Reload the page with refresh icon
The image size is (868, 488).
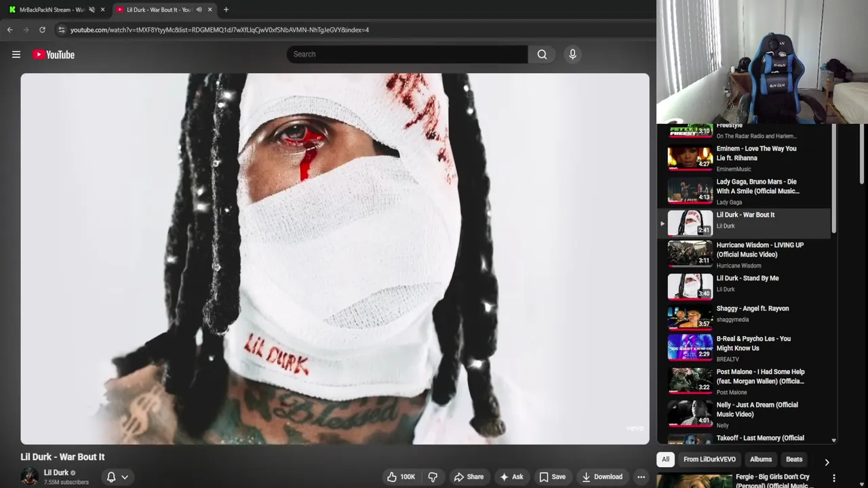click(42, 30)
